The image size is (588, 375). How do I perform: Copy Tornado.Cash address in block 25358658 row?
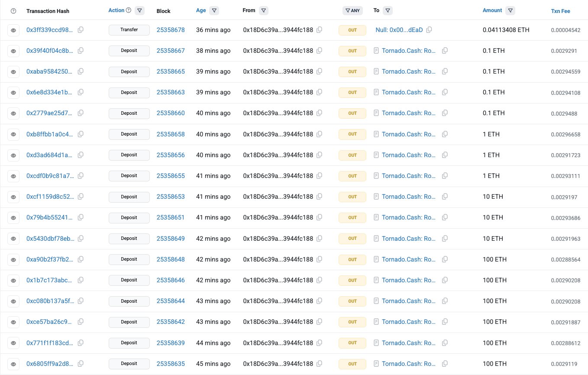(x=445, y=134)
